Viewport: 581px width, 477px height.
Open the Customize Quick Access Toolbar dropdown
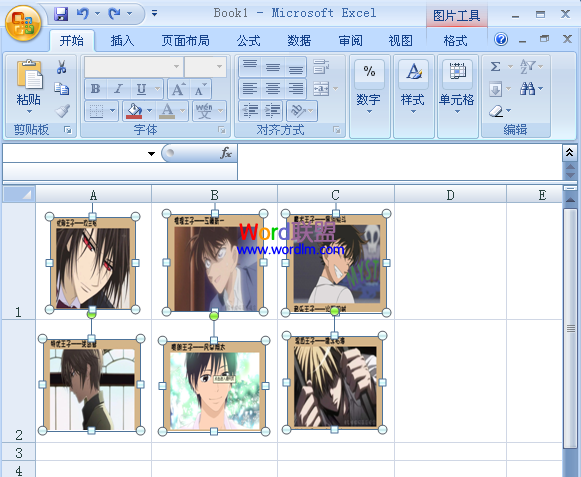155,14
